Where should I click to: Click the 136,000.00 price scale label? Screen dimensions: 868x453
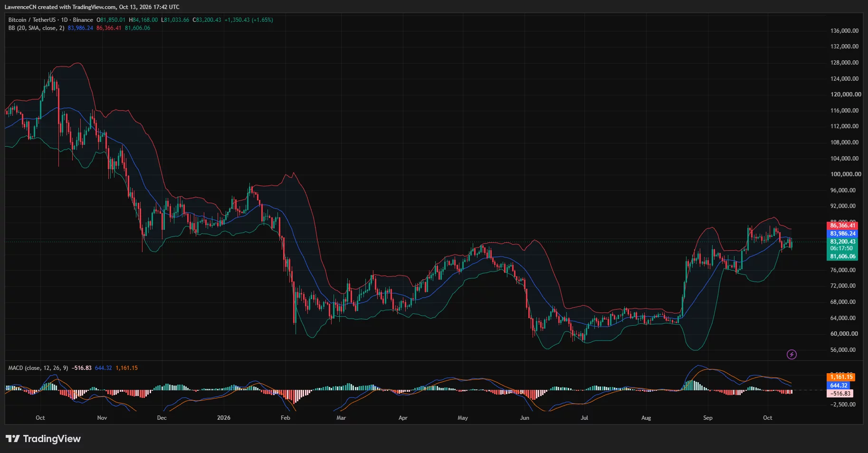pyautogui.click(x=844, y=31)
